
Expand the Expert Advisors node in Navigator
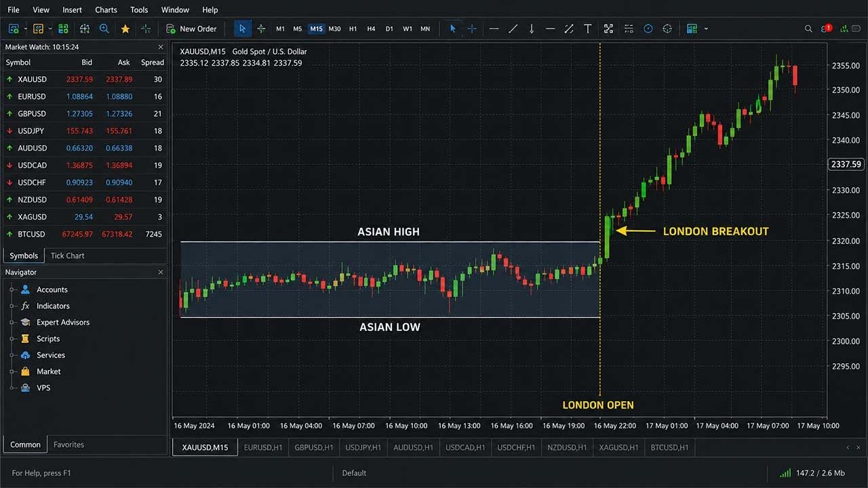(x=12, y=322)
